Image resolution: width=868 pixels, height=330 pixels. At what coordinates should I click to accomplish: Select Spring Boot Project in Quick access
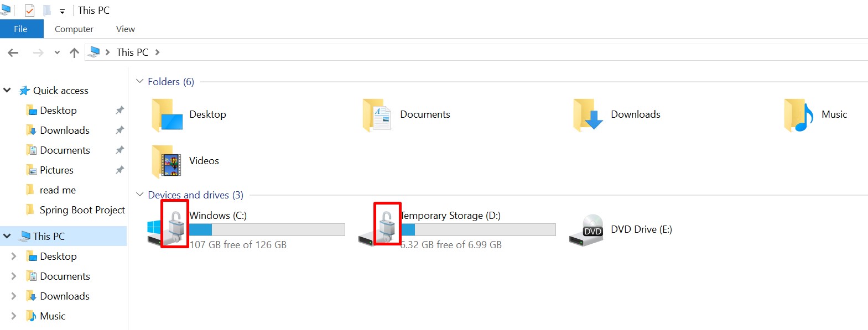[x=82, y=210]
